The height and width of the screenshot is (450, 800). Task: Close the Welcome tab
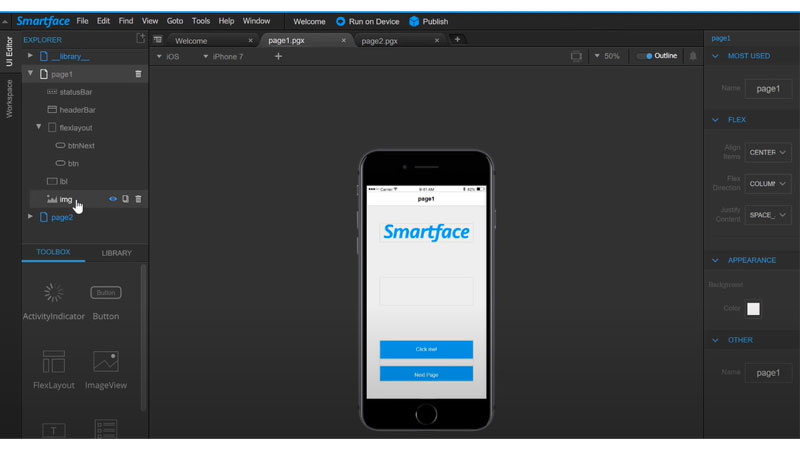coord(251,40)
